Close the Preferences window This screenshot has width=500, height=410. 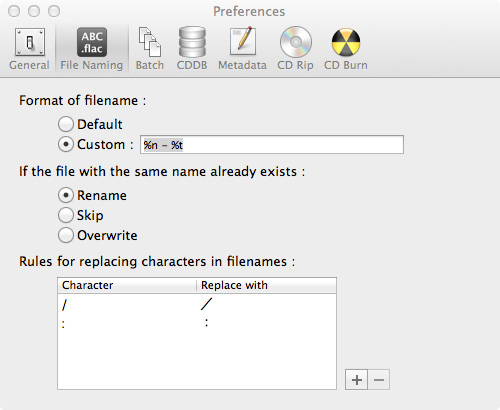14,11
